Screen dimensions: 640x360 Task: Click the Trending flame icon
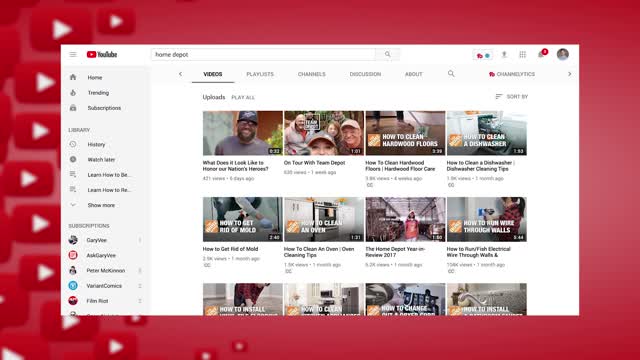coord(73,93)
